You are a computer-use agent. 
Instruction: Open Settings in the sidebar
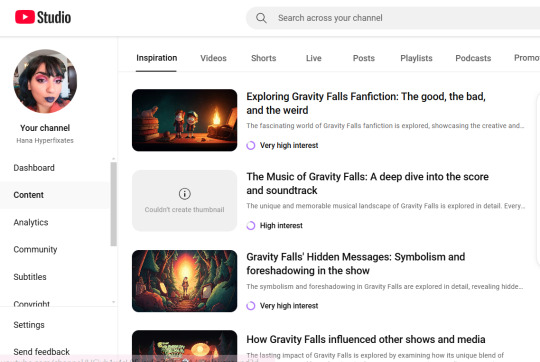tap(29, 325)
